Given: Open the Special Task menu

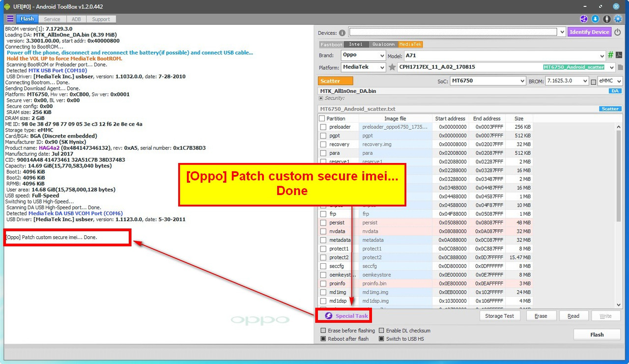Looking at the screenshot, I should (346, 316).
